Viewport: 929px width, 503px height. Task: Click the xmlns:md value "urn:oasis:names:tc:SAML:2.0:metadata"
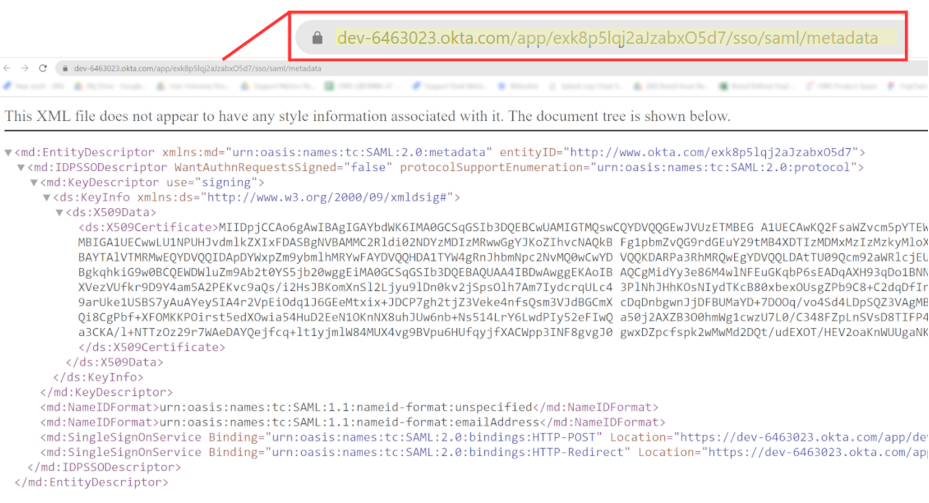tap(358, 152)
